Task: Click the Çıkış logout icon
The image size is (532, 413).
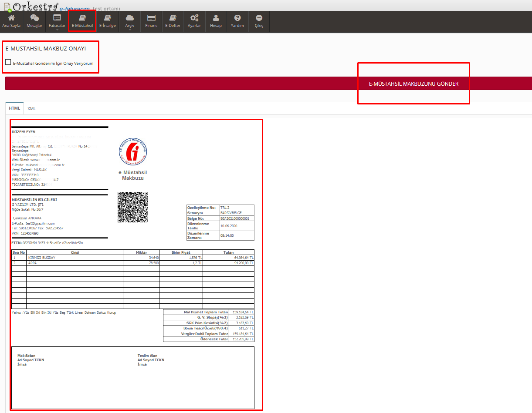Action: [x=259, y=18]
